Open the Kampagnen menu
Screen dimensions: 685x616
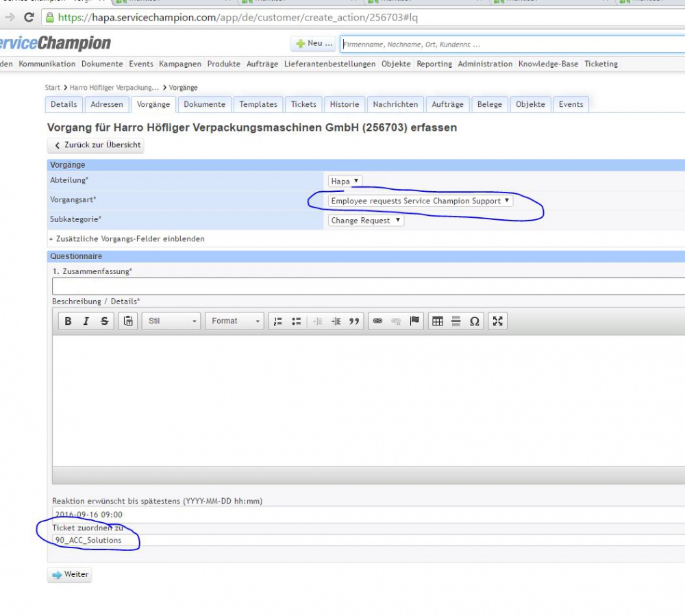point(180,64)
